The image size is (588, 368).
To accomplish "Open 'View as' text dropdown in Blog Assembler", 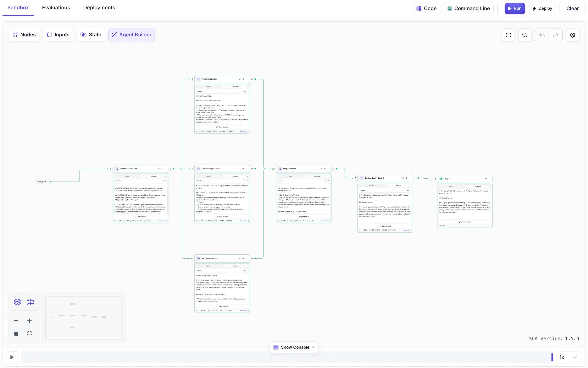I will [327, 181].
